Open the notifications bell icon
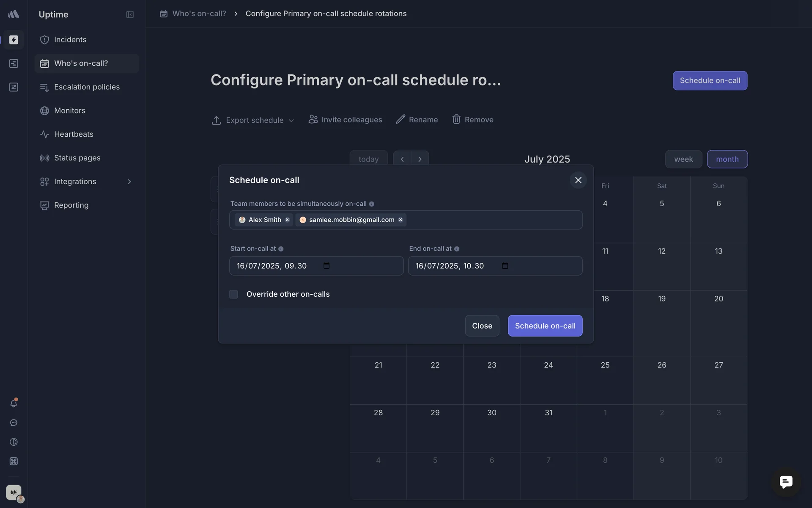This screenshot has width=812, height=508. click(14, 403)
